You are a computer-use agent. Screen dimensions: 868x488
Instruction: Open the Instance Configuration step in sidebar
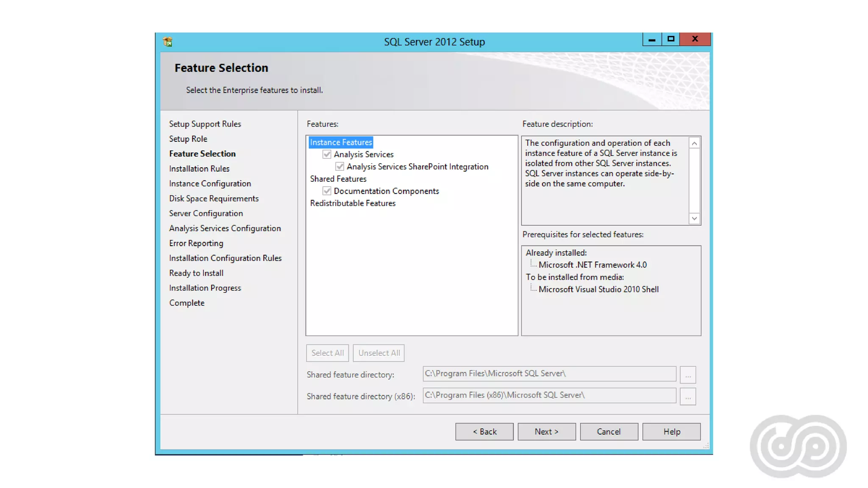tap(210, 183)
